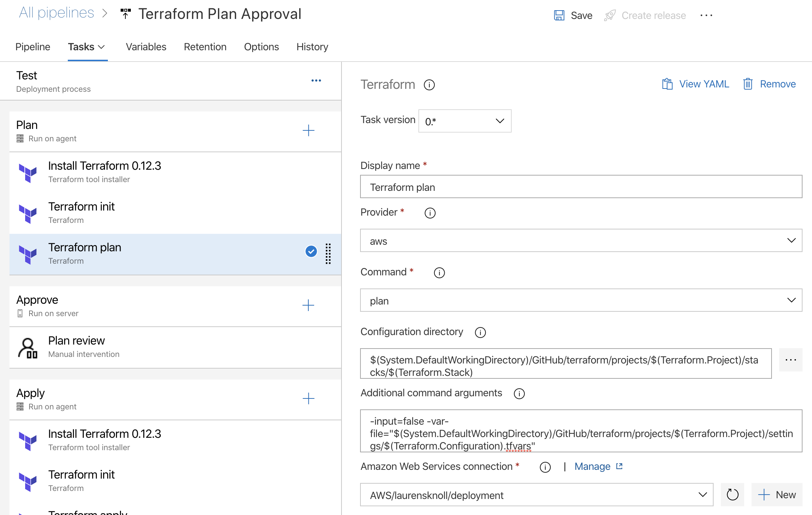Switch to the Variables tab

tap(146, 47)
